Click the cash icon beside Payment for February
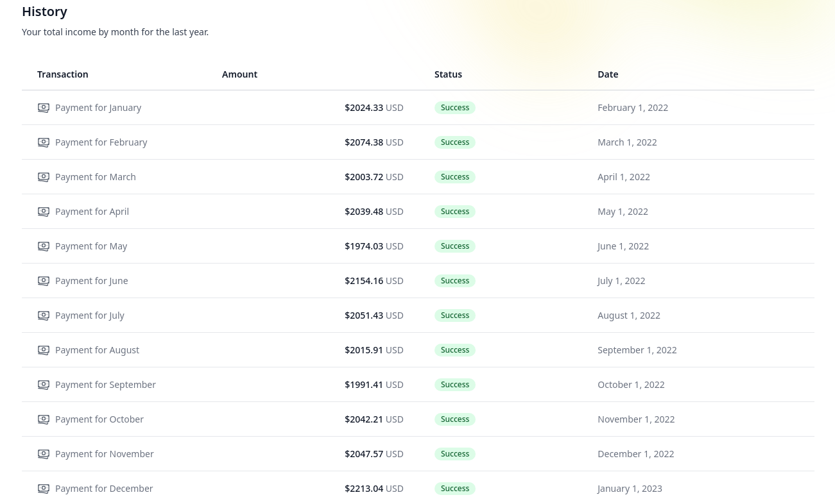Screen dimensions: 835x504 tap(44, 142)
